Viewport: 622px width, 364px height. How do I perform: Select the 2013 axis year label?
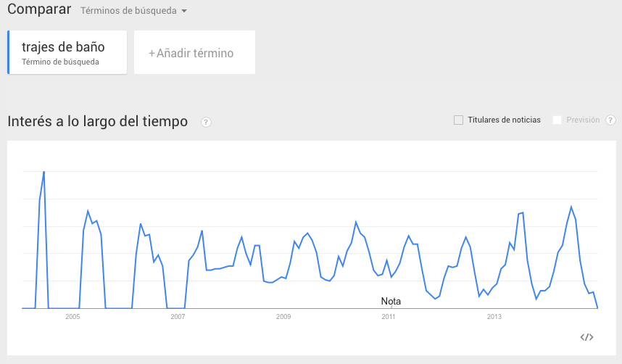(x=494, y=317)
